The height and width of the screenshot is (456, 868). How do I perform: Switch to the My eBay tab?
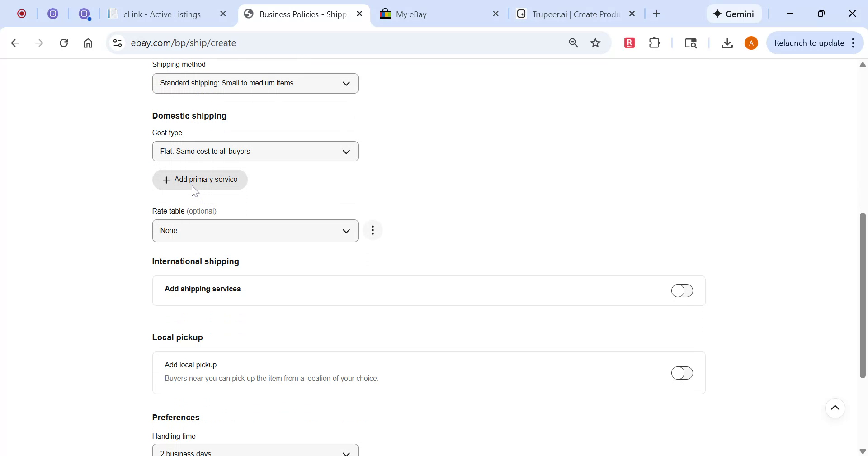click(429, 14)
